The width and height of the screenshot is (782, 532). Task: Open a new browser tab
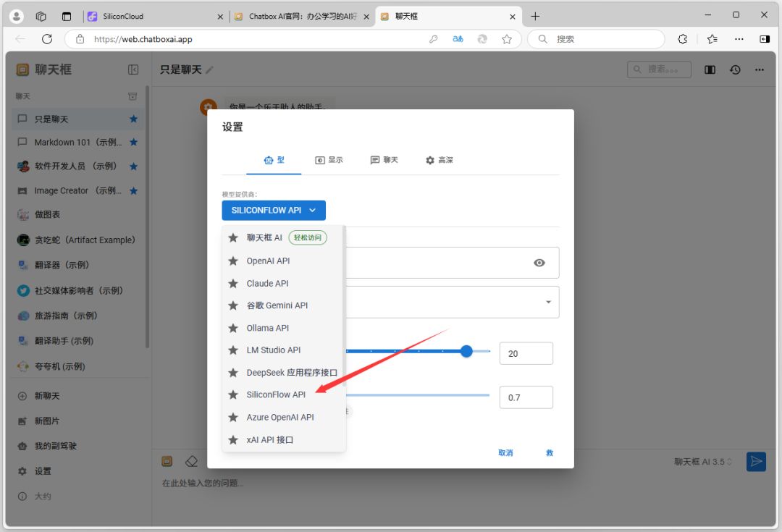(535, 17)
